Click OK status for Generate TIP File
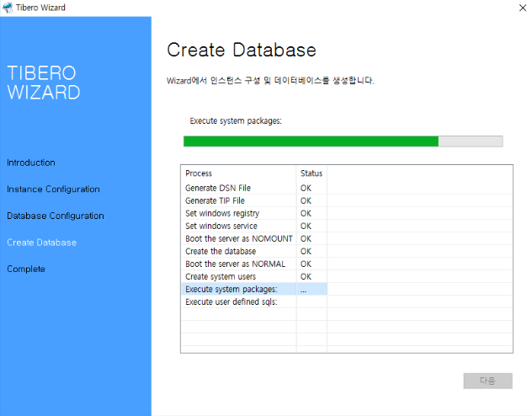Viewport: 532px width, 416px height. tap(306, 200)
